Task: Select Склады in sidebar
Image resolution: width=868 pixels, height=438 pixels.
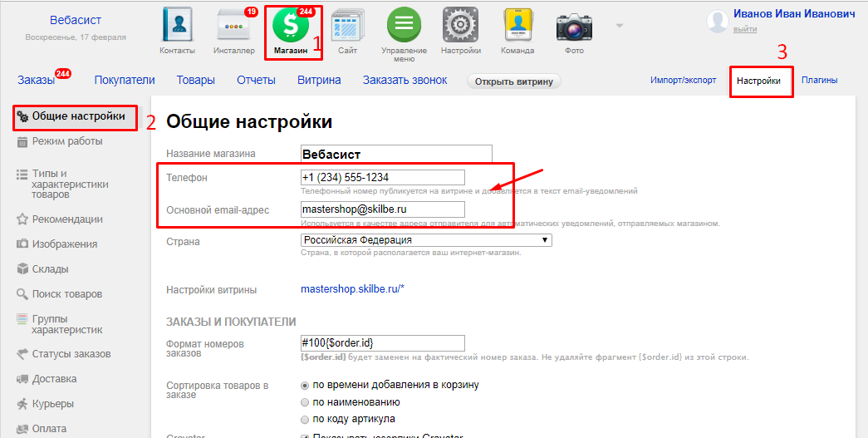Action: (x=51, y=269)
